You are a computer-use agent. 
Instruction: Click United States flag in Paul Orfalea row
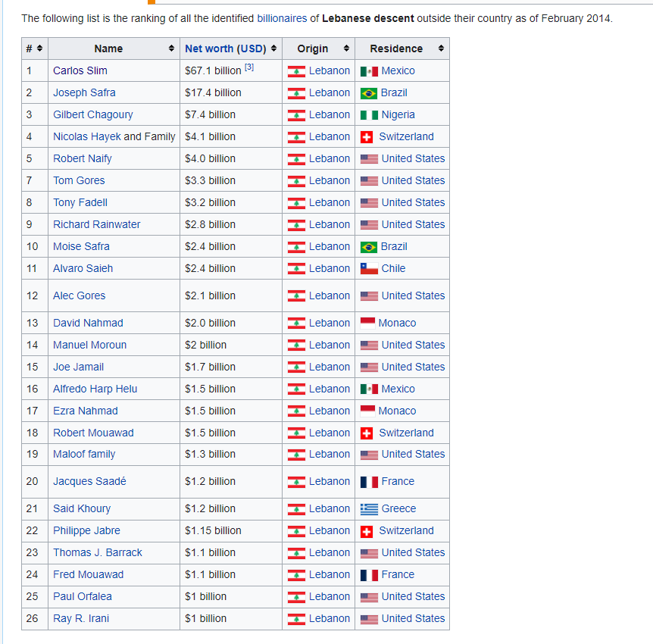tap(369, 597)
